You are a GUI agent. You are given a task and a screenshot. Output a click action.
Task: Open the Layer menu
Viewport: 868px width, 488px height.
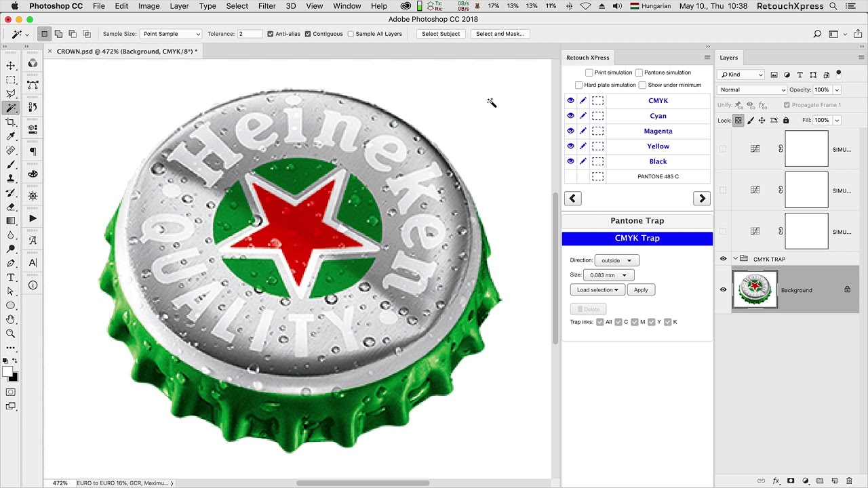point(179,6)
